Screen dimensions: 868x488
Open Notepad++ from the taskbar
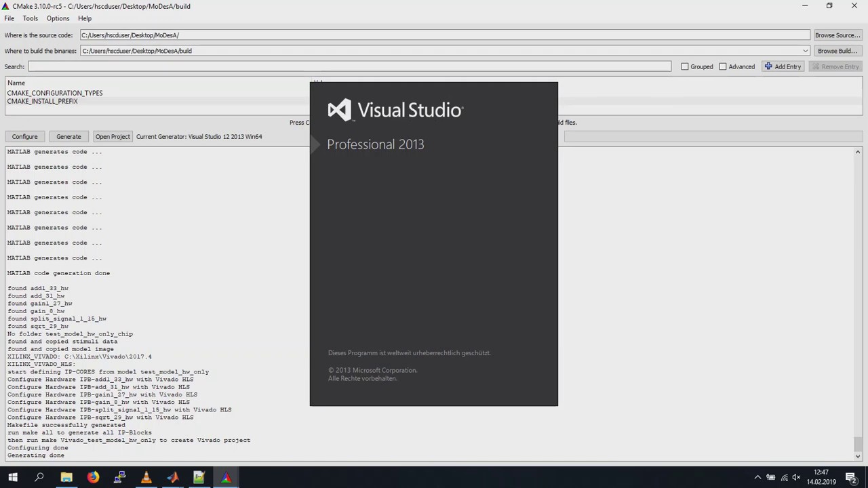[x=199, y=478]
